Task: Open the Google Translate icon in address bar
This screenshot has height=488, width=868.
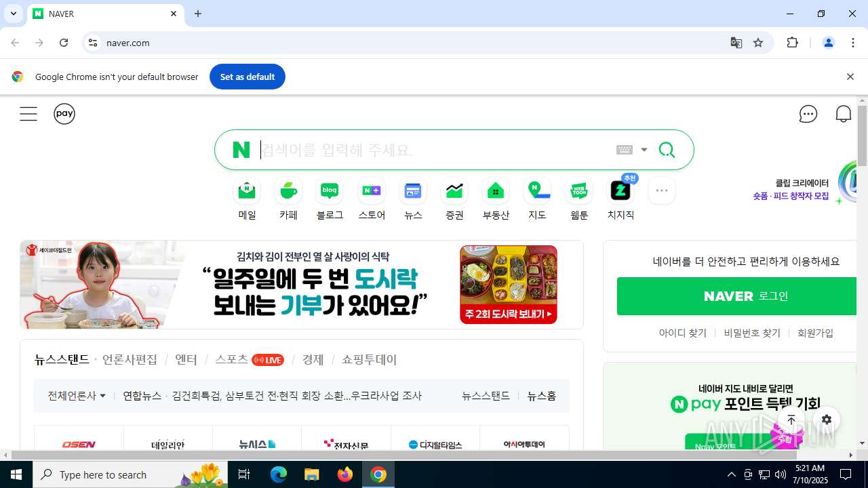Action: point(736,43)
